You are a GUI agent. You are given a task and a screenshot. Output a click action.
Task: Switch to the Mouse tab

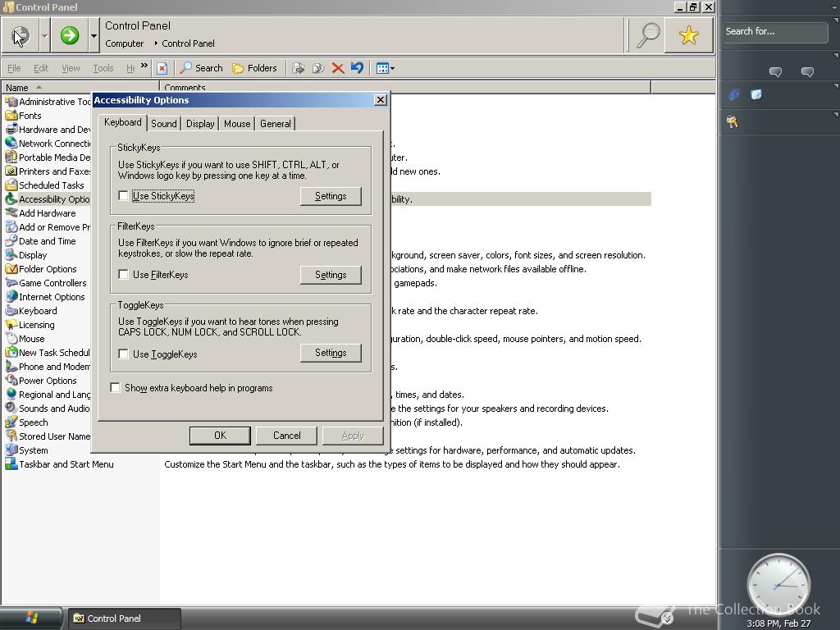[237, 124]
